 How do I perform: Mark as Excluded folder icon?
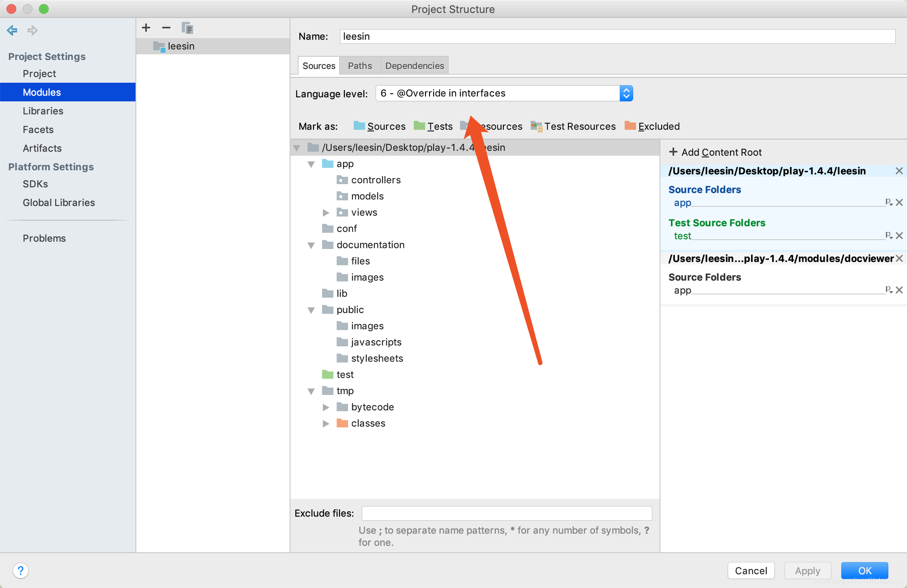tap(630, 126)
